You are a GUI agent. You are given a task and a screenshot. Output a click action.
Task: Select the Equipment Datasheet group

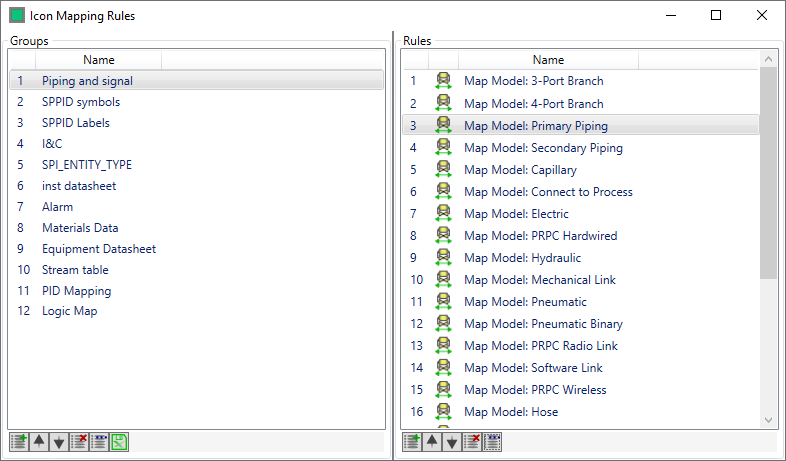pos(98,249)
